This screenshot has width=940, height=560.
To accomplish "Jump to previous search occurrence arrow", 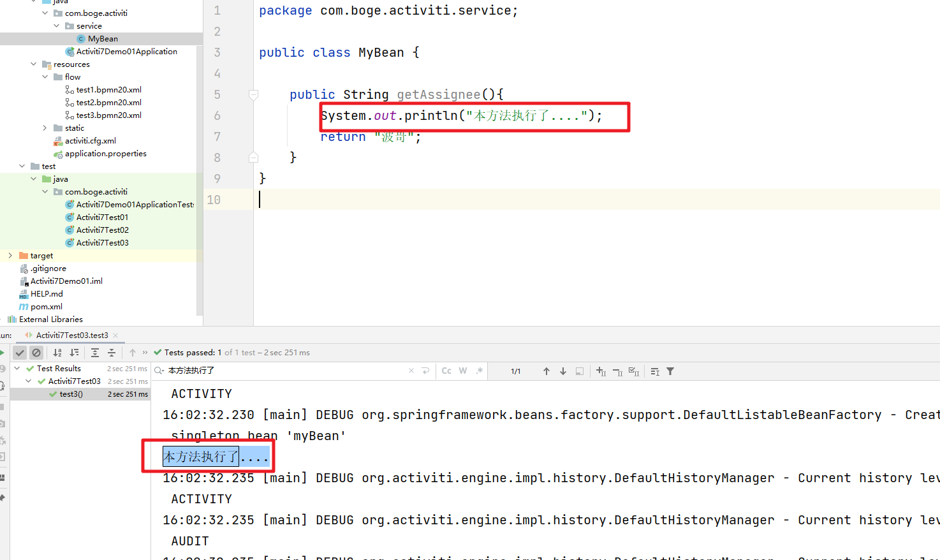I will coord(547,371).
